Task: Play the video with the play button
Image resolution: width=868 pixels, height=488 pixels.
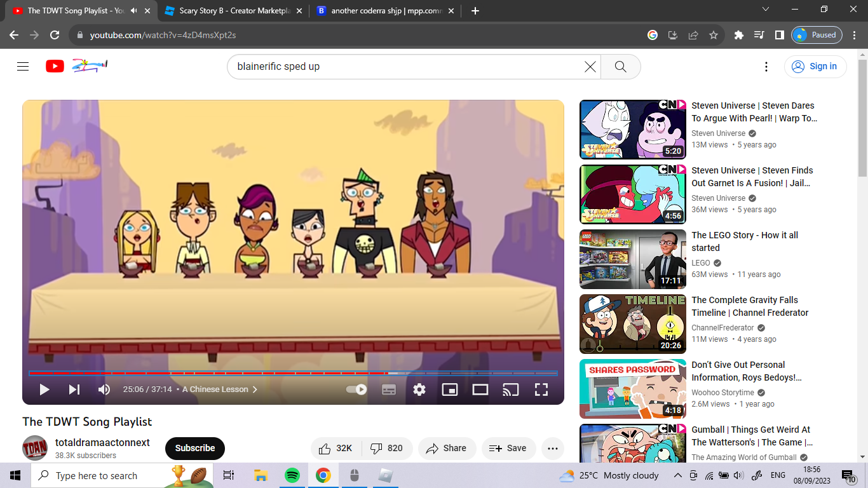Action: pyautogui.click(x=44, y=390)
